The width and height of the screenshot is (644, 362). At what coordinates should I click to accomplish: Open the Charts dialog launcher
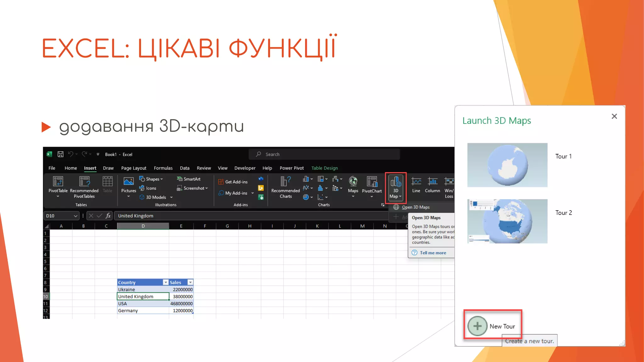[383, 205]
